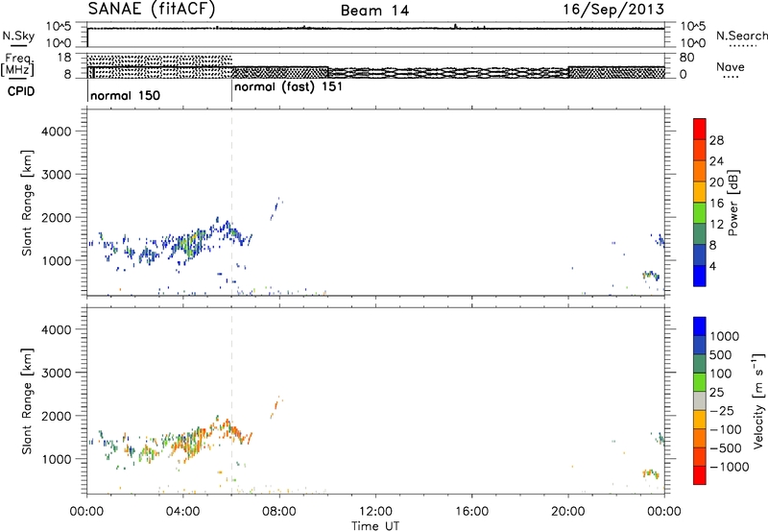
Task: Click the red top segment of Power color bar
Action: (700, 129)
